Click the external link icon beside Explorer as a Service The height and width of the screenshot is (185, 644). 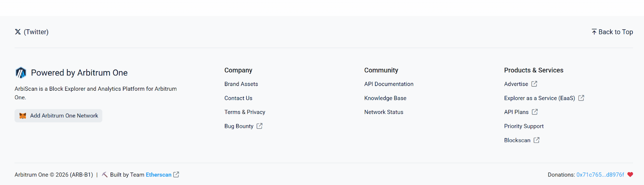point(581,98)
